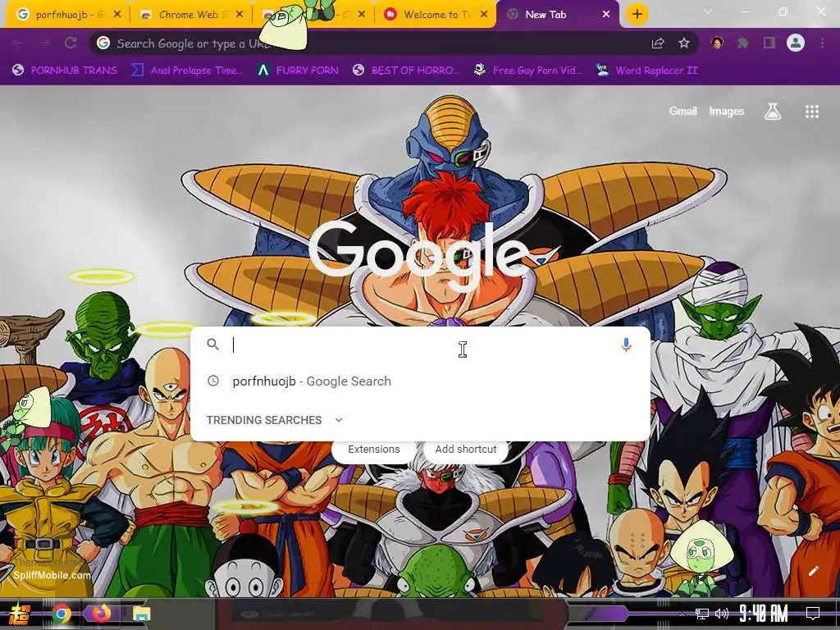Screen dimensions: 840x630
Task: Open the Extensions puzzle-piece menu
Action: (x=742, y=43)
